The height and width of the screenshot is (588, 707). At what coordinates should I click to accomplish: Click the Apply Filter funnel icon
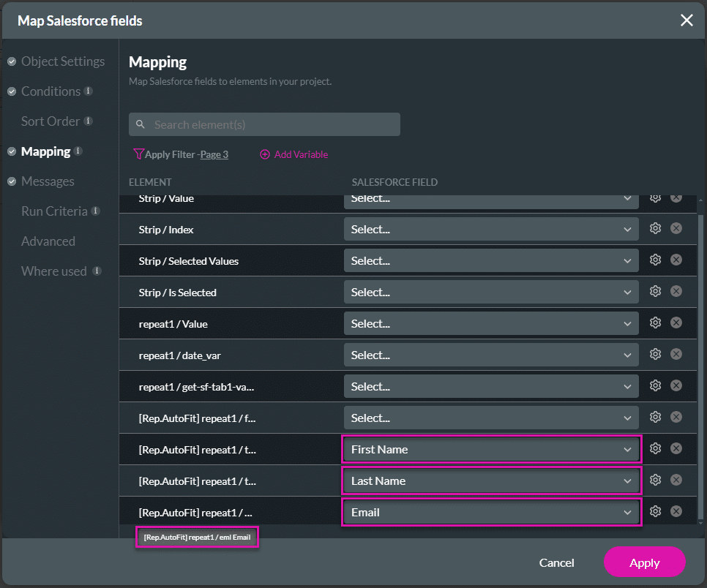point(138,154)
